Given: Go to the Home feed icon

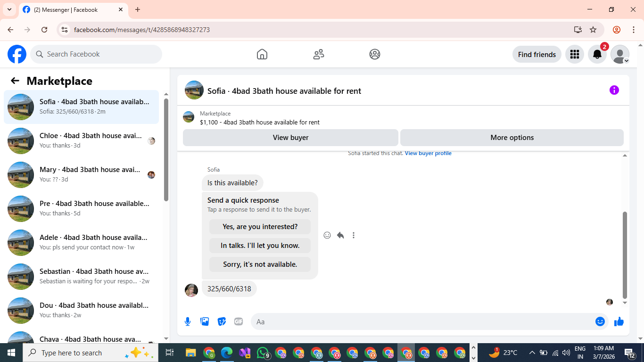Looking at the screenshot, I should pyautogui.click(x=262, y=54).
